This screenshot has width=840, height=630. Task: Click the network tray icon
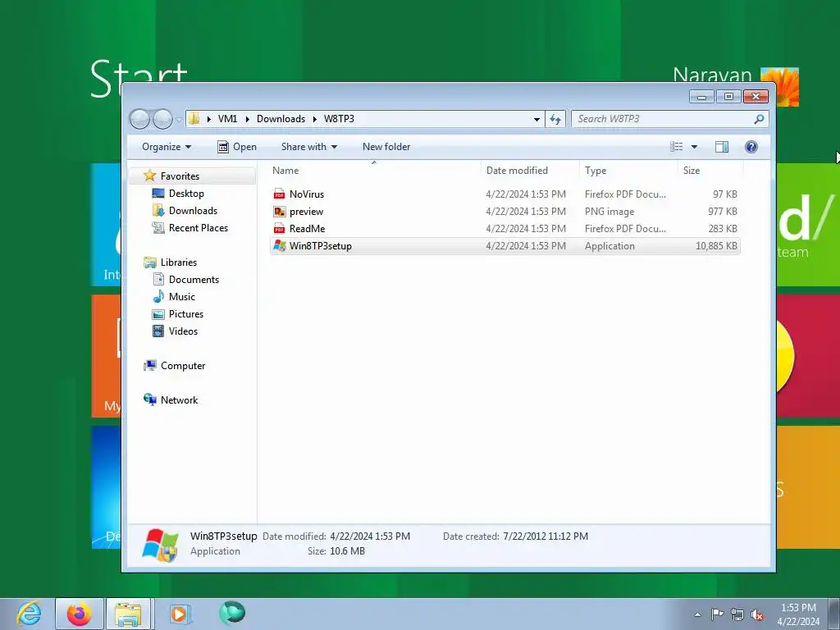[737, 614]
